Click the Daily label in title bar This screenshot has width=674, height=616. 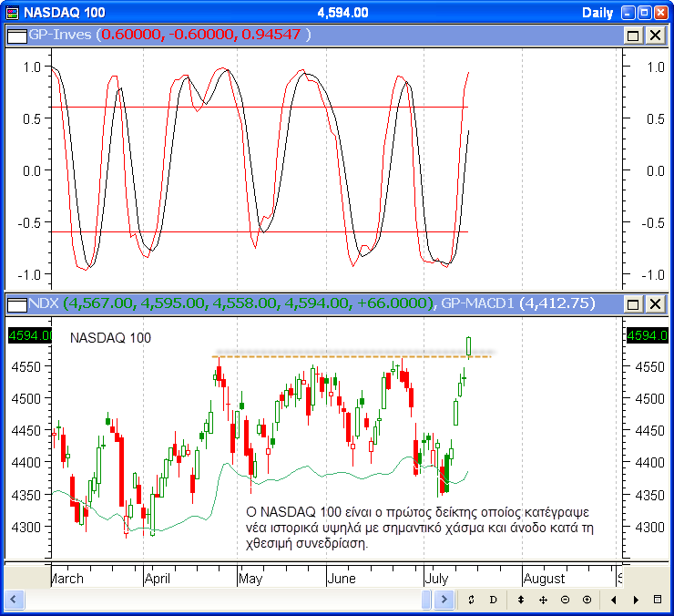tap(597, 13)
